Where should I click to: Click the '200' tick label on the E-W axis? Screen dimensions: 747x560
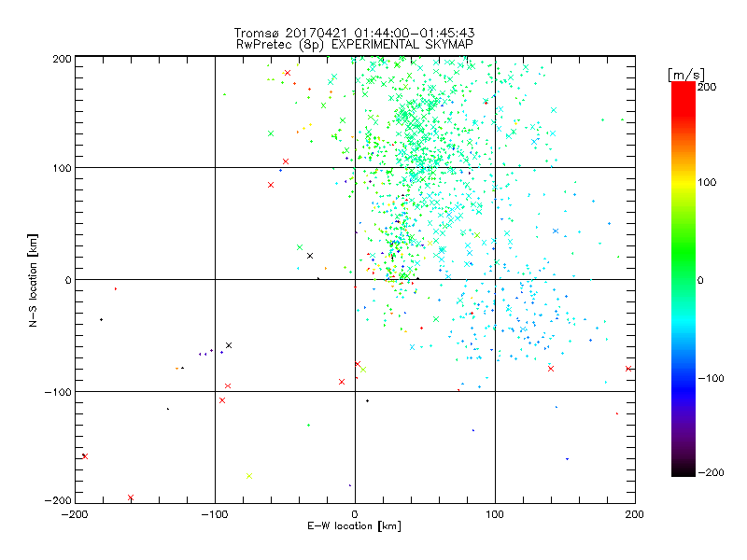635,514
